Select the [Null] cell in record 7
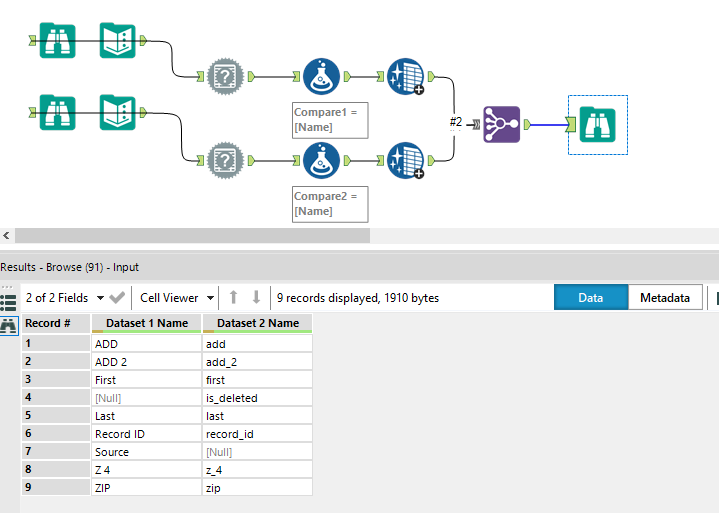This screenshot has width=719, height=513. [258, 452]
